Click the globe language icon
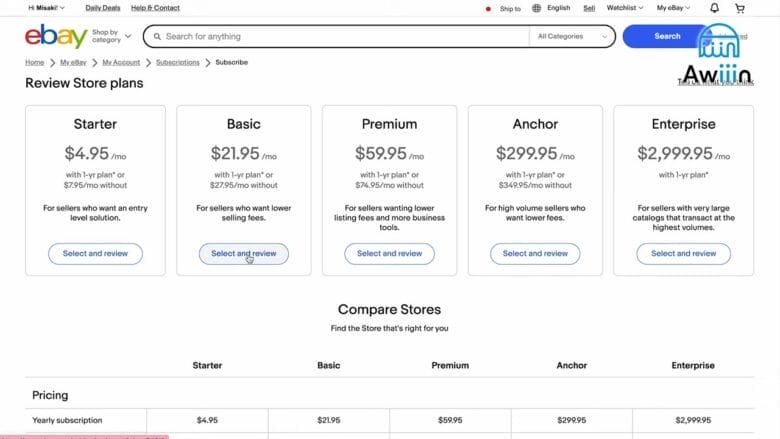The width and height of the screenshot is (780, 439). tap(536, 8)
